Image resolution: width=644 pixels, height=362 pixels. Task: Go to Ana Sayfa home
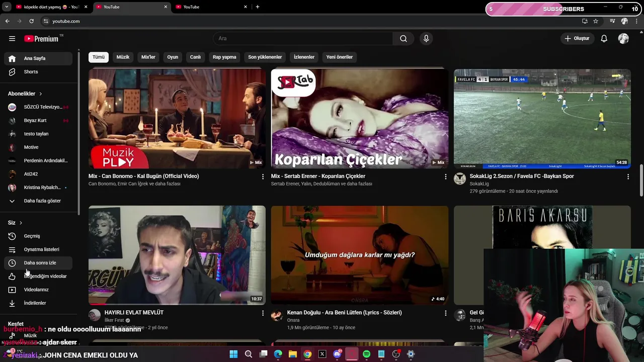tap(38, 58)
